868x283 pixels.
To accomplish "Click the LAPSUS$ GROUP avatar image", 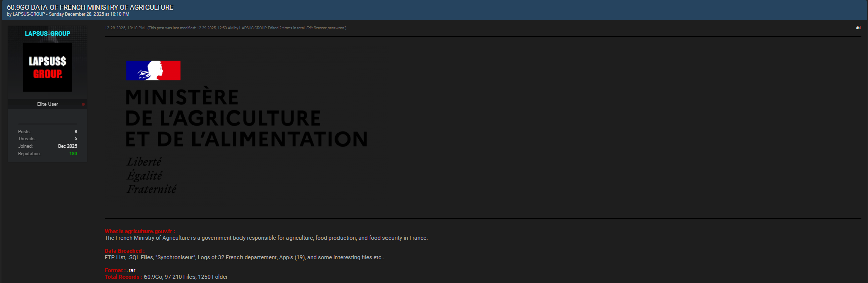I will click(47, 67).
